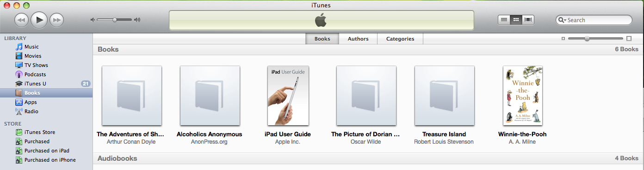Click the Oscar Wilde author text

coord(366,142)
